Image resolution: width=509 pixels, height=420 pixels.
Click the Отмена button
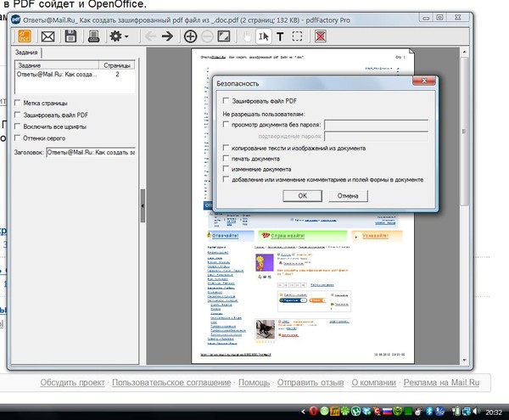coord(348,196)
